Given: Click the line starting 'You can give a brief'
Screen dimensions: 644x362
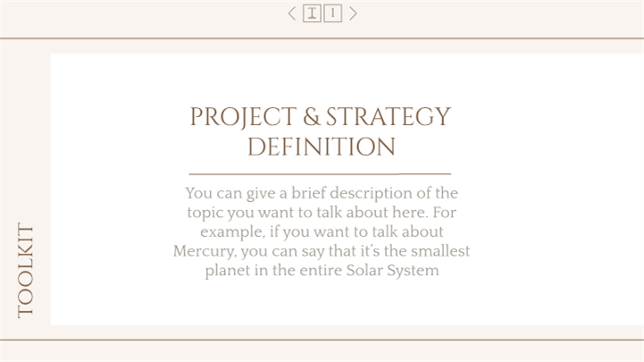Looking at the screenshot, I should pyautogui.click(x=322, y=193).
